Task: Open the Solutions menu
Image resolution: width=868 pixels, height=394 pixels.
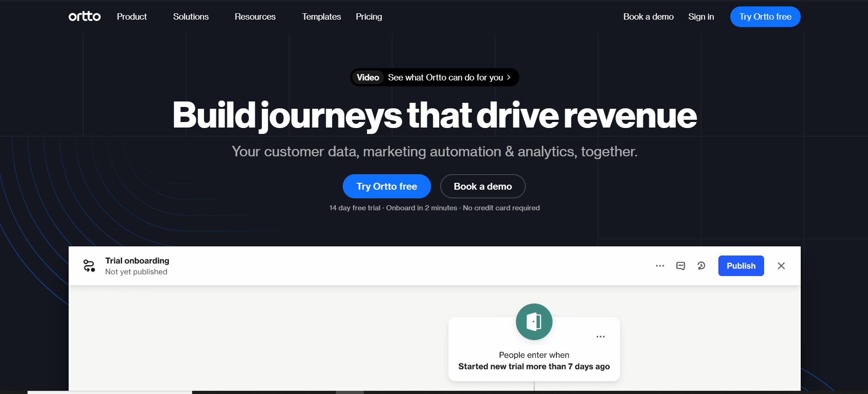Action: [191, 16]
